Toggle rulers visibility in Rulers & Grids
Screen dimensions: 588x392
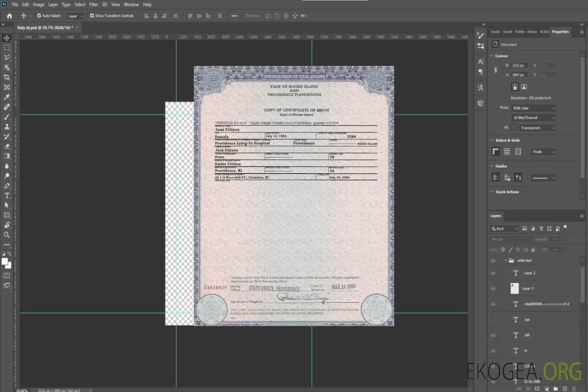496,151
